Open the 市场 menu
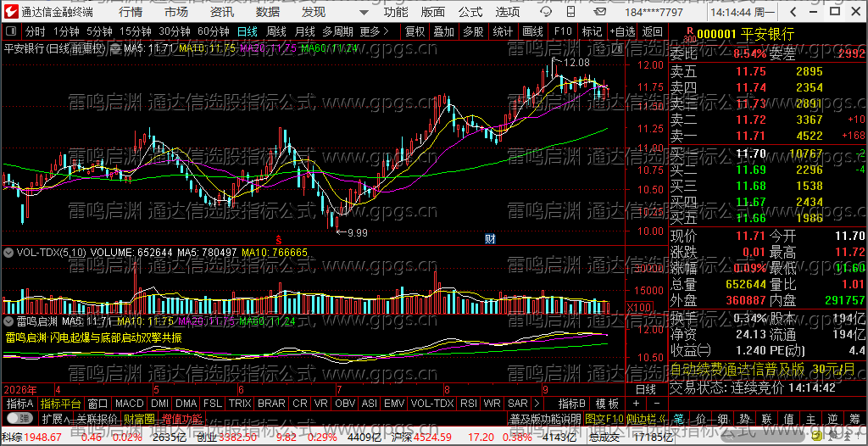Viewport: 868px width, 446px height. point(176,12)
